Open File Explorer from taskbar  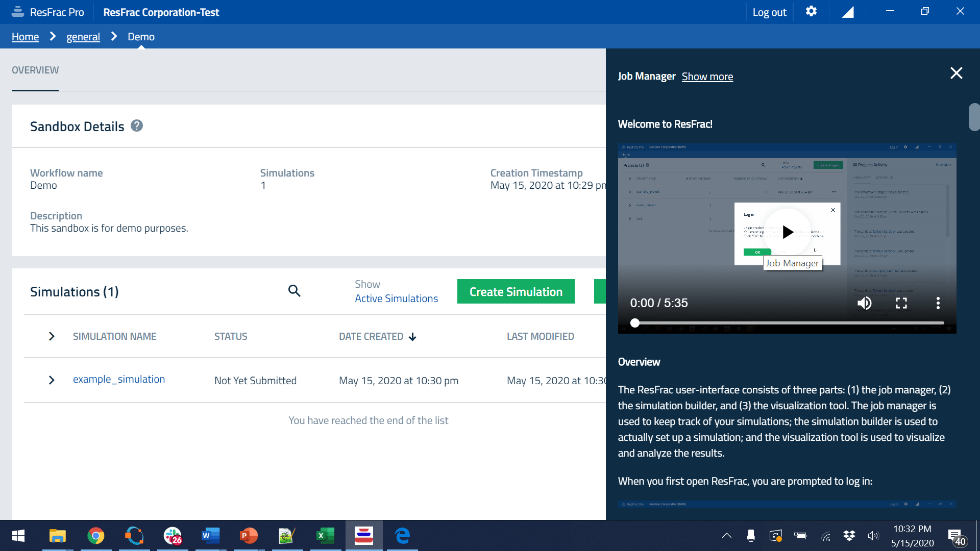click(x=58, y=536)
